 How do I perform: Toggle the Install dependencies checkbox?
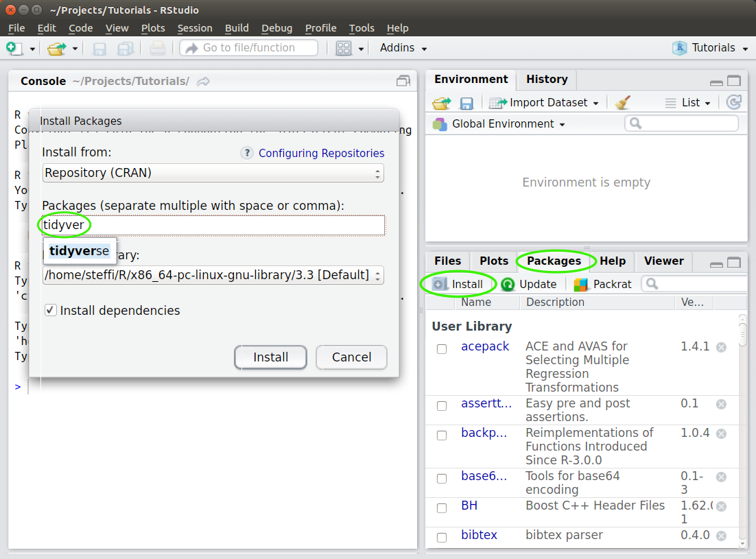(x=51, y=310)
